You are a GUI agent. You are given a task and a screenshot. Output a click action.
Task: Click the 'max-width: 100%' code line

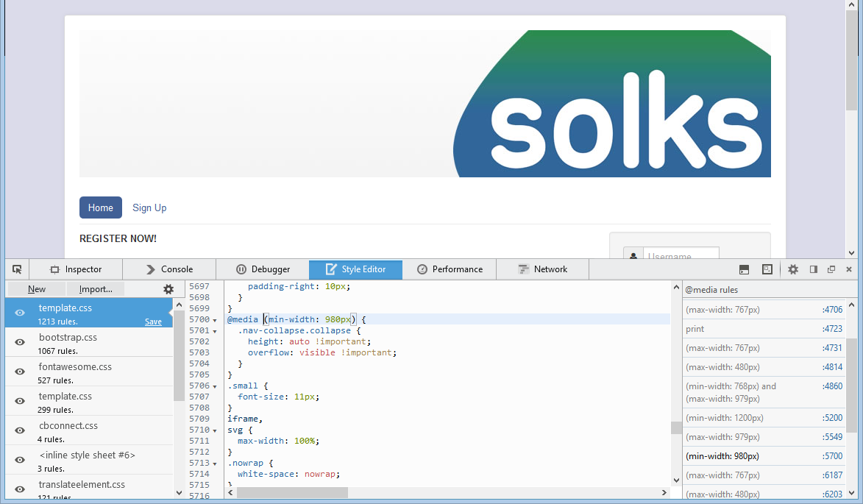point(278,441)
